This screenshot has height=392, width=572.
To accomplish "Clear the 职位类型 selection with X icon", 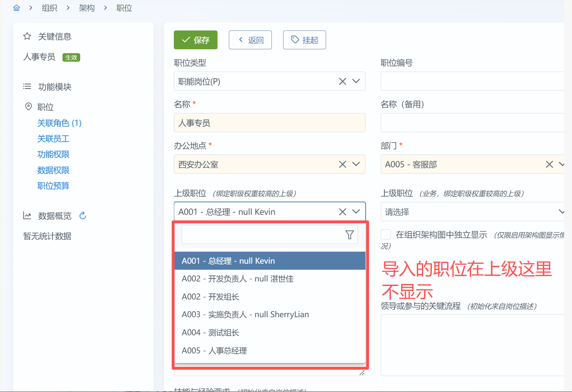I will tap(342, 82).
